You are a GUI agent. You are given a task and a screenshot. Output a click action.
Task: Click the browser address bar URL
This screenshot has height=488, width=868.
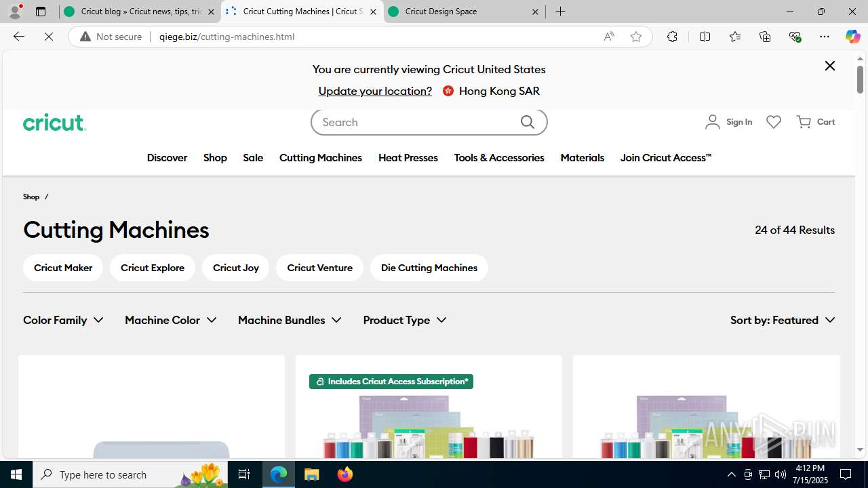click(x=226, y=37)
